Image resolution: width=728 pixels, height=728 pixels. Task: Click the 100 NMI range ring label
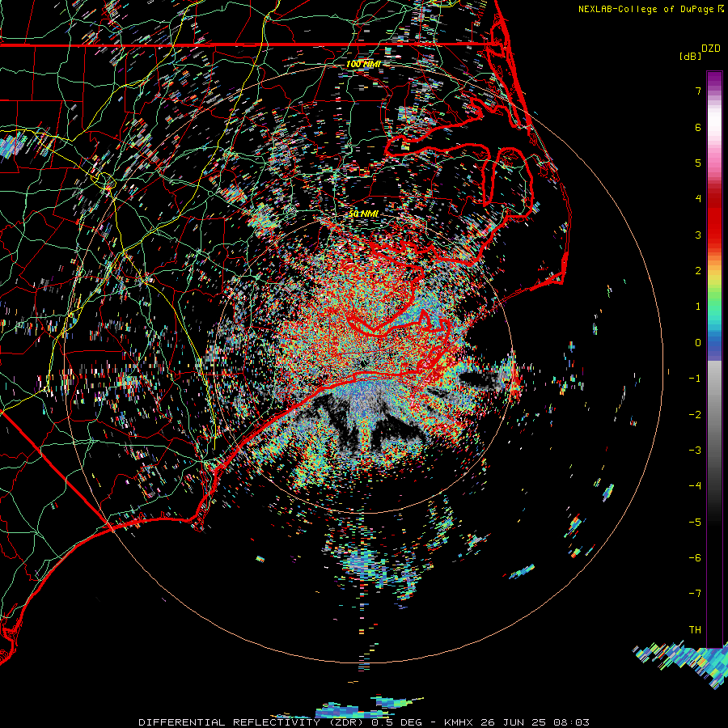[x=363, y=64]
